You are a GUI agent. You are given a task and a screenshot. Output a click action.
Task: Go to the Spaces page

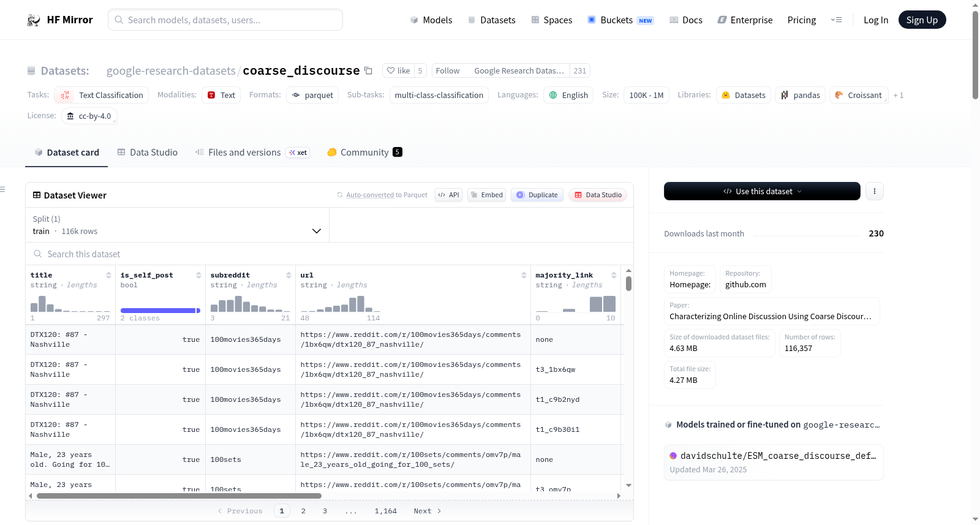(551, 20)
